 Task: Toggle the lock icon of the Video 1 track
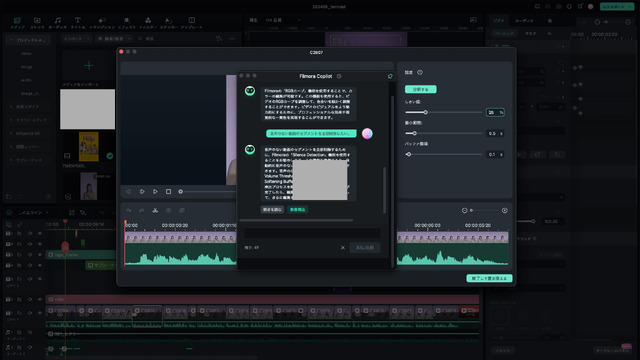coord(19,313)
